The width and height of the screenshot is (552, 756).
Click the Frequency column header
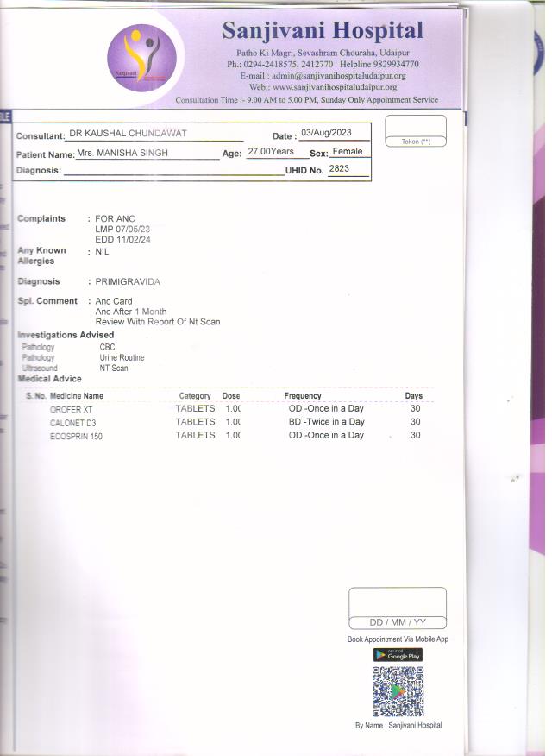tap(303, 396)
